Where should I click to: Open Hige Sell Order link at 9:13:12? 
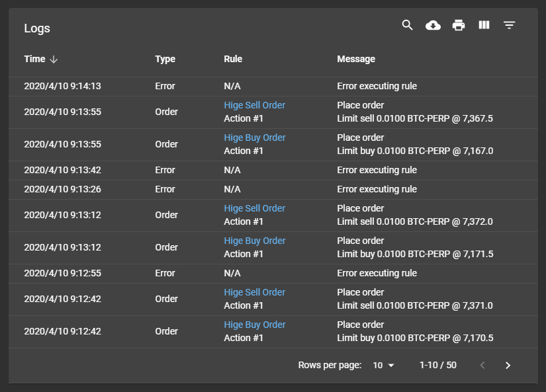[x=255, y=208]
